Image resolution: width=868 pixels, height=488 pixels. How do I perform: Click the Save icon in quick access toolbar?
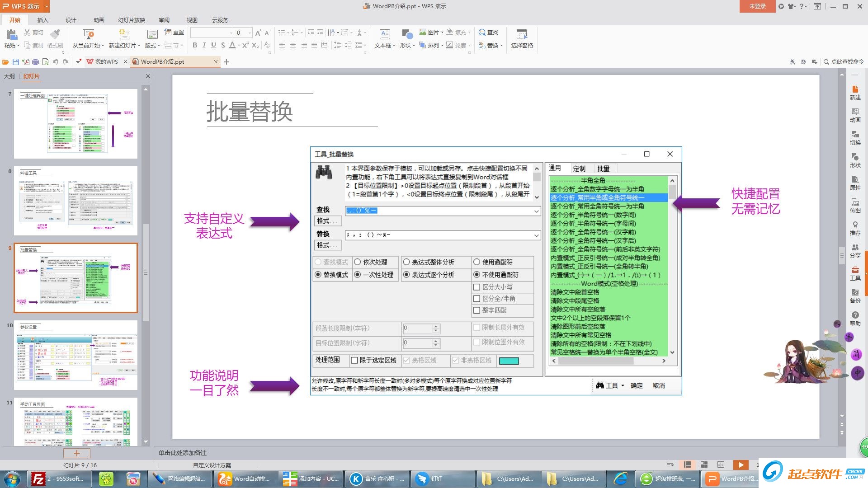[x=16, y=62]
